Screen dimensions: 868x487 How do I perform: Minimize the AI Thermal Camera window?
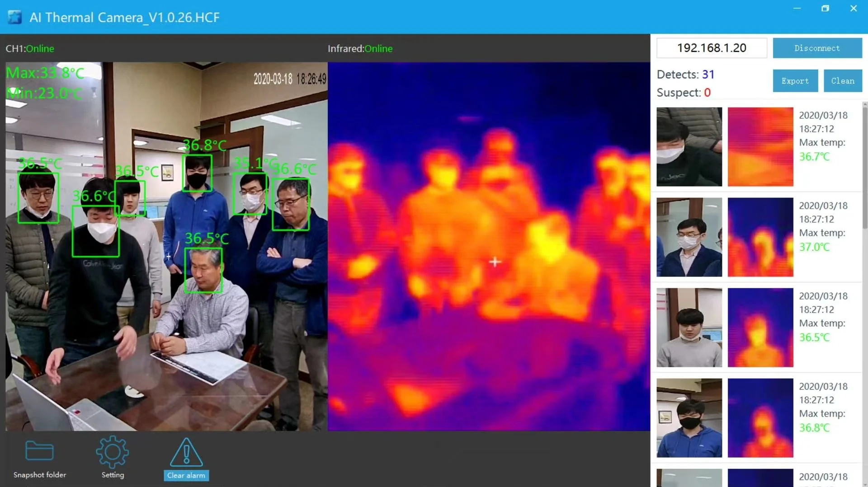point(797,9)
